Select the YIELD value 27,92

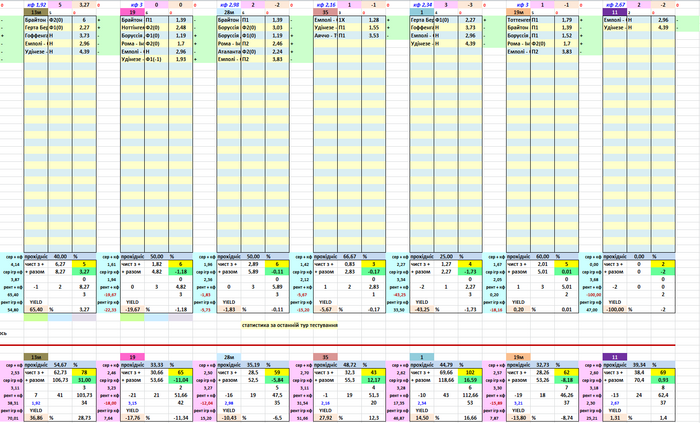pos(325,418)
